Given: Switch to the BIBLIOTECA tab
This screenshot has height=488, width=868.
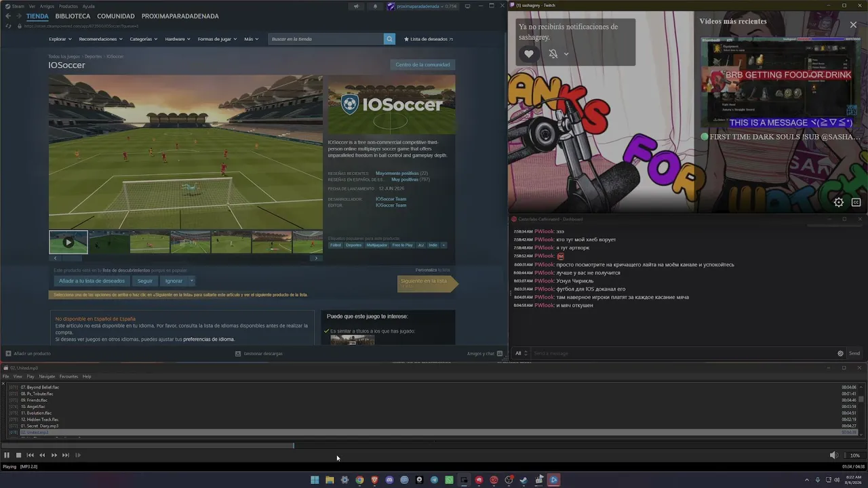Looking at the screenshot, I should (x=73, y=16).
